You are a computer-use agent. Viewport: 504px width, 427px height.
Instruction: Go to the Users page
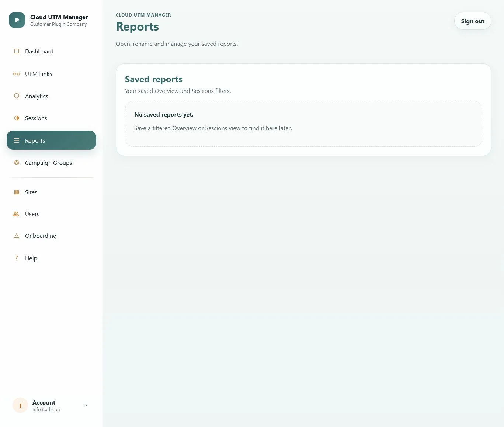point(51,214)
